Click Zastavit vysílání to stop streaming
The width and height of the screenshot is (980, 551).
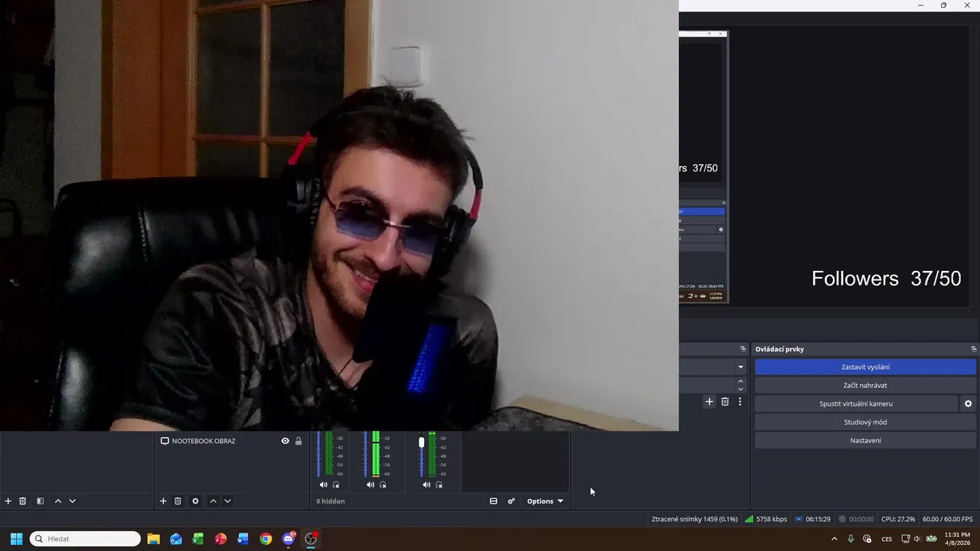865,367
